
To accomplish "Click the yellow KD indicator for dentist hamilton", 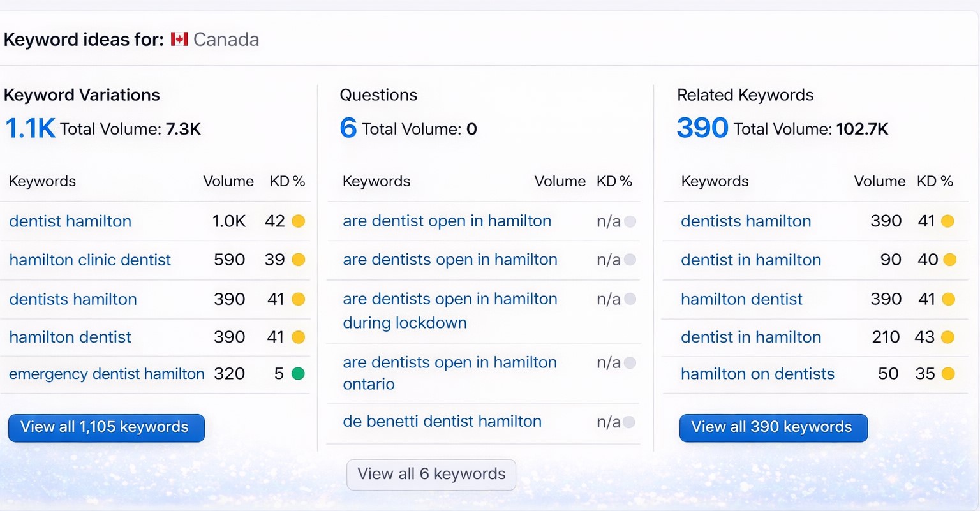I will (299, 221).
